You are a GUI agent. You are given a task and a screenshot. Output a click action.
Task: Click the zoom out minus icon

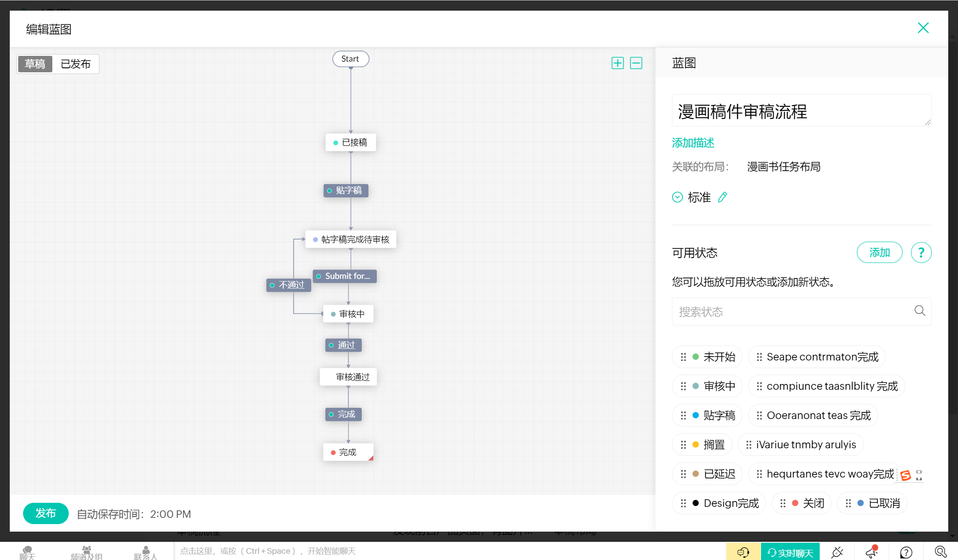click(636, 63)
